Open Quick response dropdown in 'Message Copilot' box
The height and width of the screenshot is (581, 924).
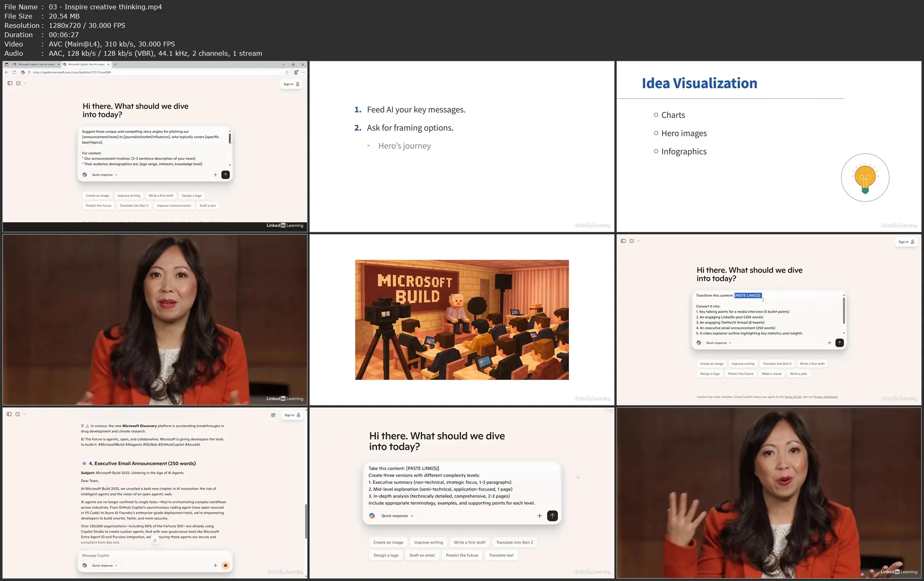point(104,566)
